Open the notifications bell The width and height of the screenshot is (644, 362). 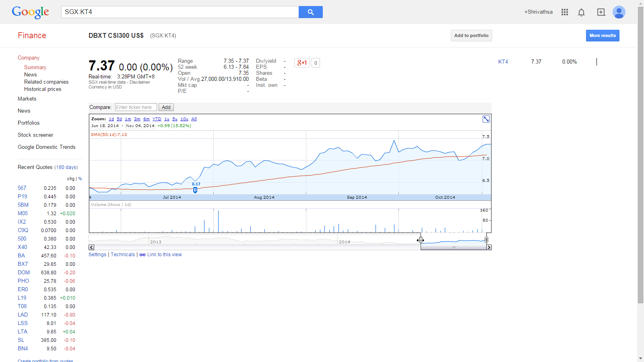(x=581, y=12)
